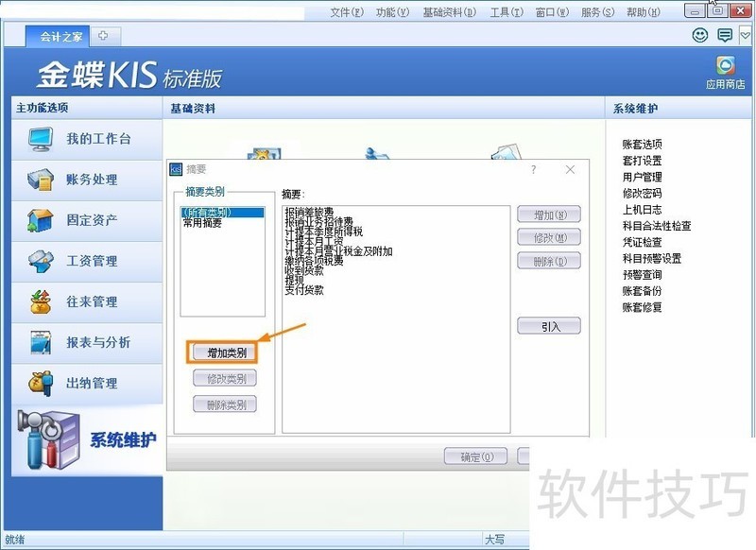Open the 报表与分析 module icon

pyautogui.click(x=40, y=343)
